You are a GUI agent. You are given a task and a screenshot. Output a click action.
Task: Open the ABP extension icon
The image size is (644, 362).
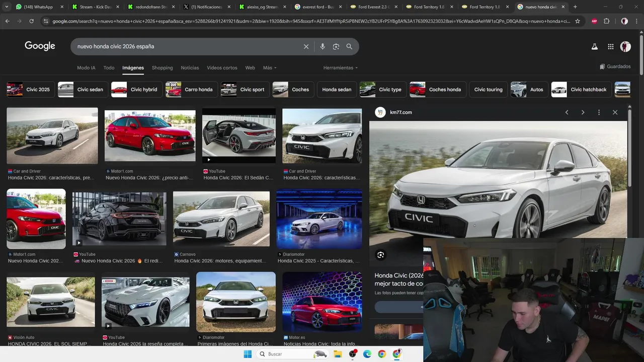[594, 21]
